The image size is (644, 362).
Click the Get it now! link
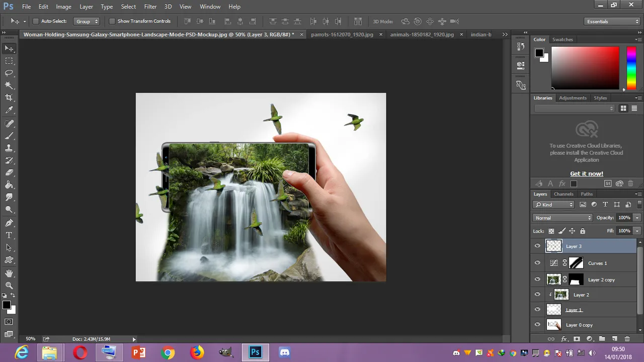pyautogui.click(x=587, y=173)
